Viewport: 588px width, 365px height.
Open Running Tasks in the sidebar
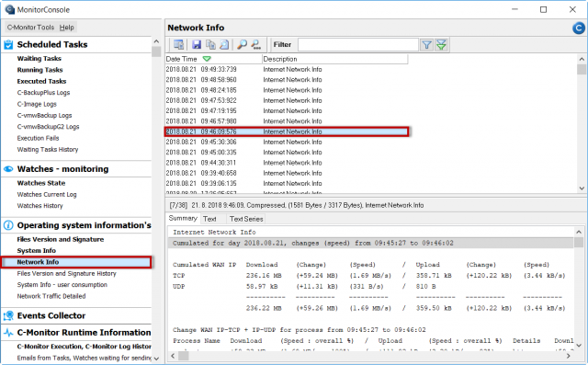(x=40, y=70)
